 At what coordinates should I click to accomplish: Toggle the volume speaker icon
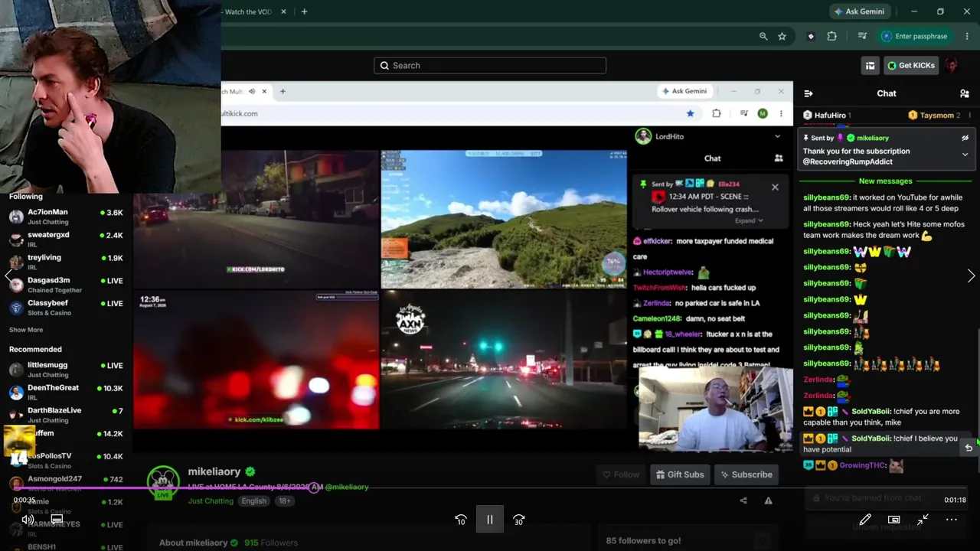28,520
